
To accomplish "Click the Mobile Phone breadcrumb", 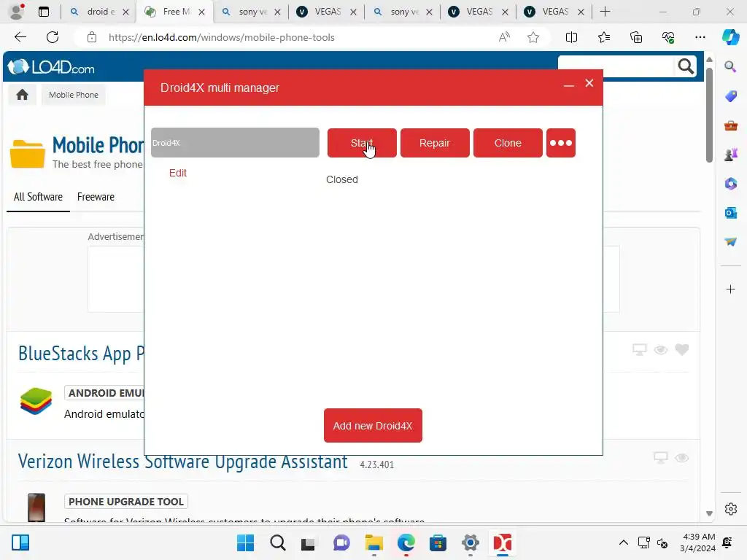I will (x=74, y=95).
